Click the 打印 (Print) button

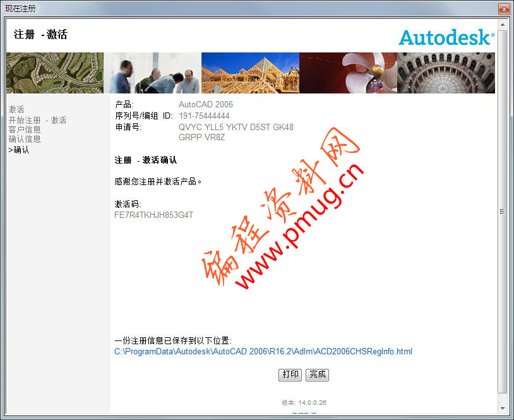(290, 375)
